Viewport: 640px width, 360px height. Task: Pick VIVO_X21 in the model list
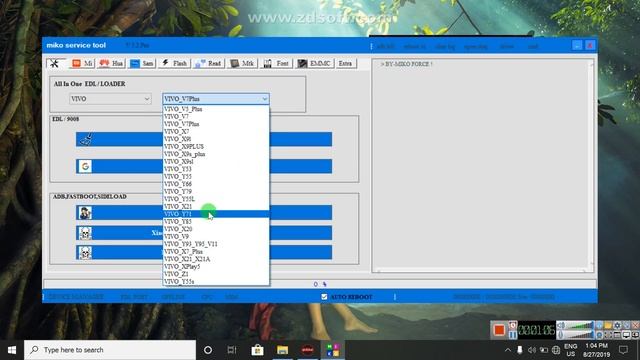pos(216,207)
